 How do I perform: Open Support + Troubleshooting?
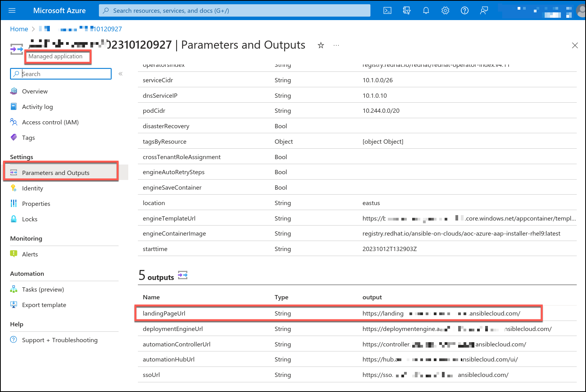(x=59, y=340)
